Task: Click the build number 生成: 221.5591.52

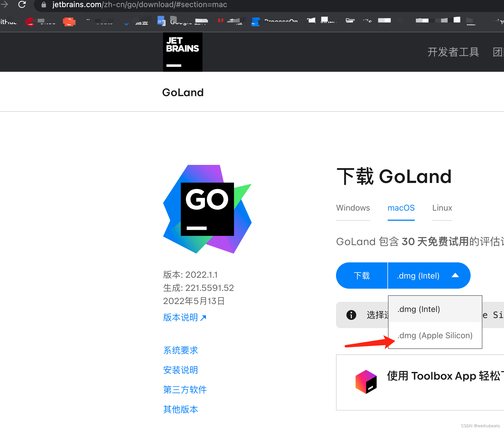Action: pyautogui.click(x=198, y=288)
